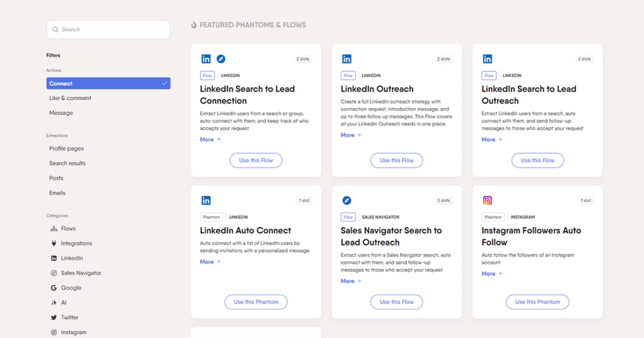Expand More on LinkedIn Auto Connect card
This screenshot has height=338, width=644.
point(210,262)
